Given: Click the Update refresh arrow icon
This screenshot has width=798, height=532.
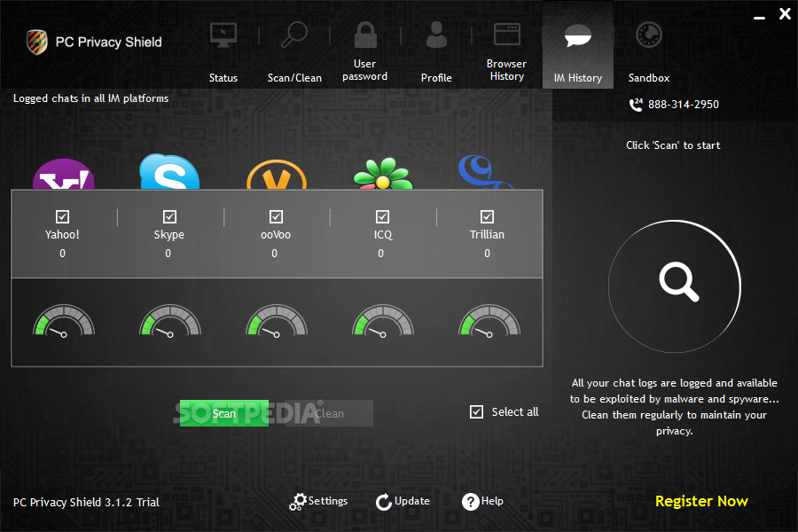Looking at the screenshot, I should 384,502.
